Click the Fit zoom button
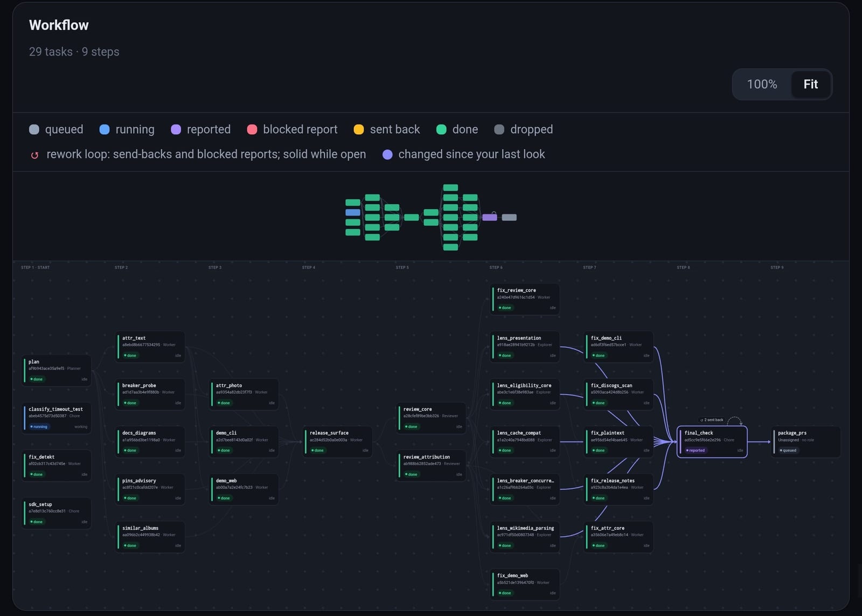This screenshot has width=862, height=616. pos(810,84)
